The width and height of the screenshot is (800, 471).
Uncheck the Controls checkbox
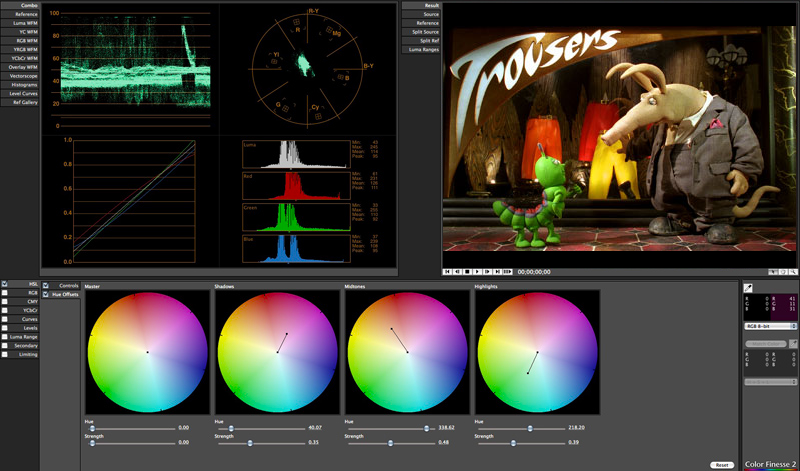(x=45, y=285)
